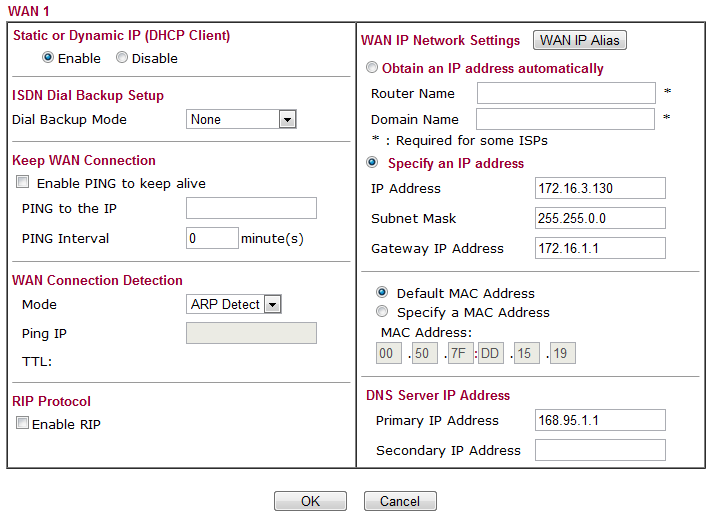
Task: Choose Obtain an IP address automatically
Action: point(372,69)
